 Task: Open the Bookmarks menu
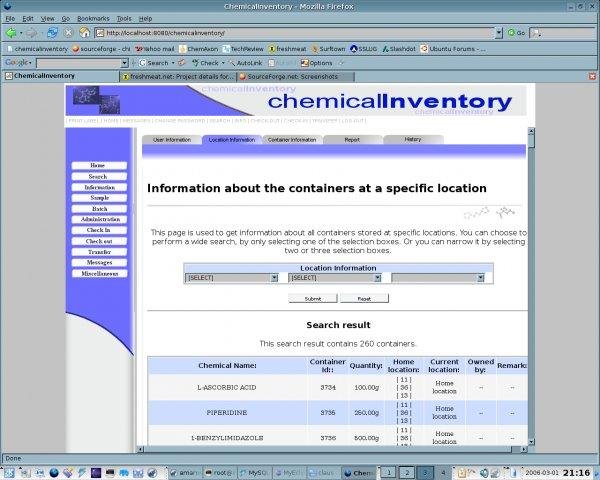pos(93,18)
